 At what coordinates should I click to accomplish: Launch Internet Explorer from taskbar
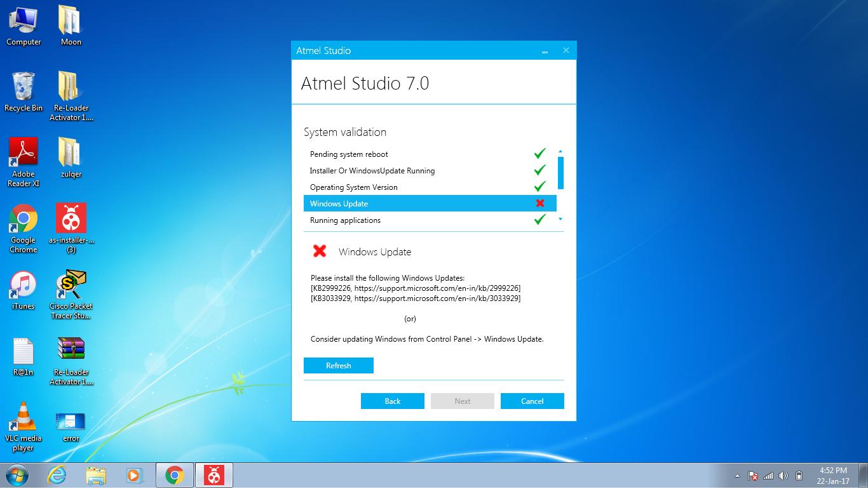(x=57, y=475)
